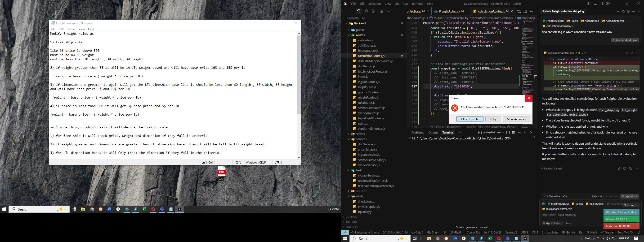The width and height of the screenshot is (644, 242).
Task: Toggle the bottom panel layout icon
Action: 595,4
